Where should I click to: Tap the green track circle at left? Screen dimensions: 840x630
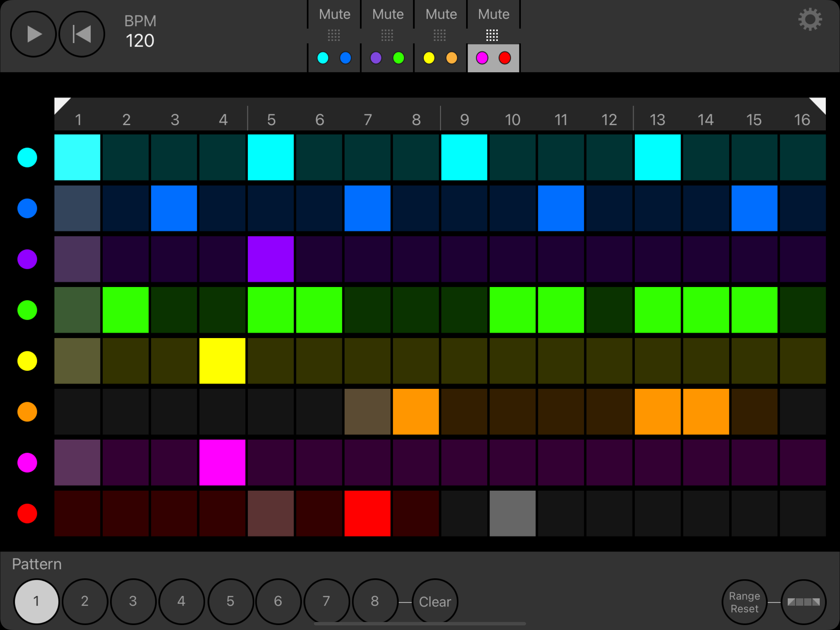coord(27,310)
